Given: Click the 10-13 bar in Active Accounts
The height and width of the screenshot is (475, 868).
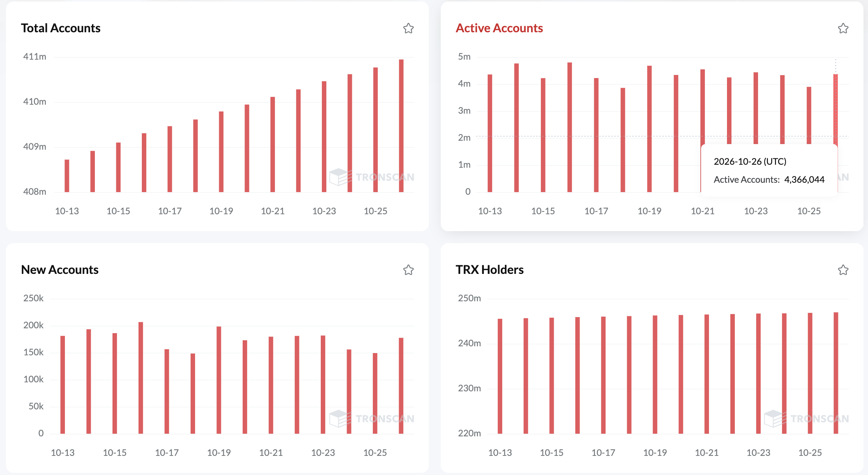Looking at the screenshot, I should (490, 133).
